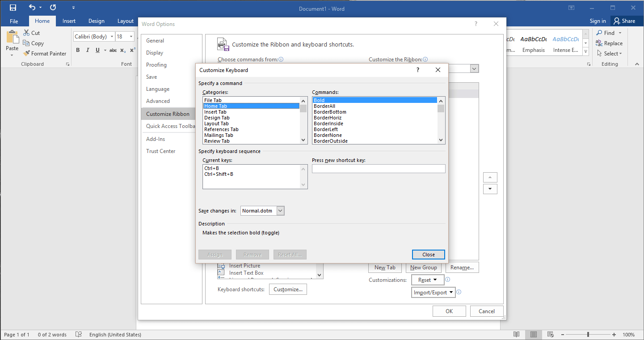Open the Clipboard group dialog launcher

tap(68, 64)
